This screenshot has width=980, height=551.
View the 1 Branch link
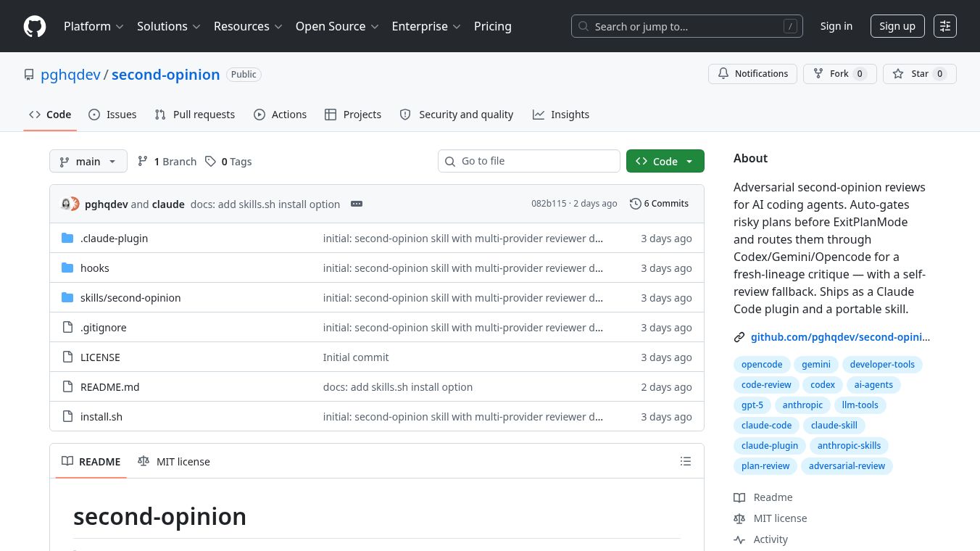[x=167, y=161]
